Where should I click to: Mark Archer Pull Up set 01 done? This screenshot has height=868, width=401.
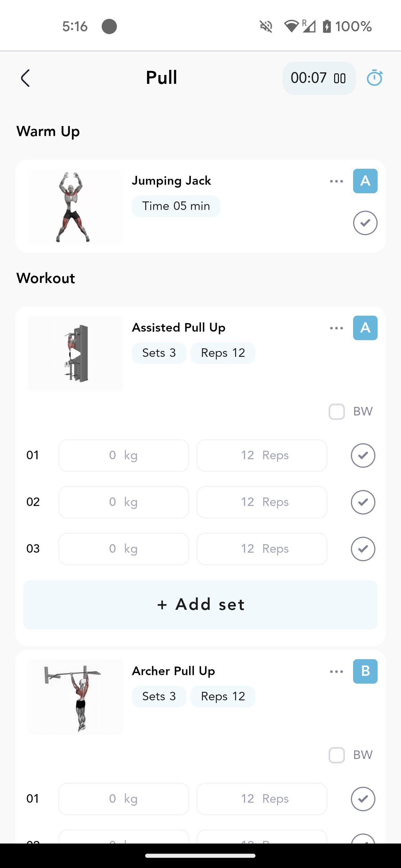363,799
